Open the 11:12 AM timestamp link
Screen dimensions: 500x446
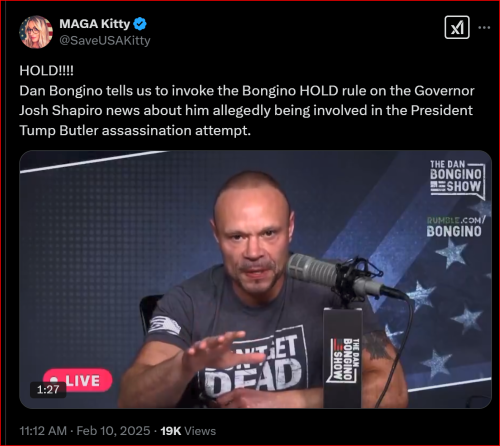[43, 431]
